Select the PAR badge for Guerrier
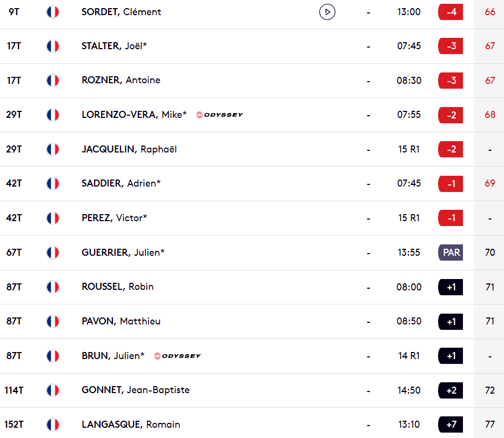Viewport: 504px width, 438px height. pyautogui.click(x=451, y=253)
